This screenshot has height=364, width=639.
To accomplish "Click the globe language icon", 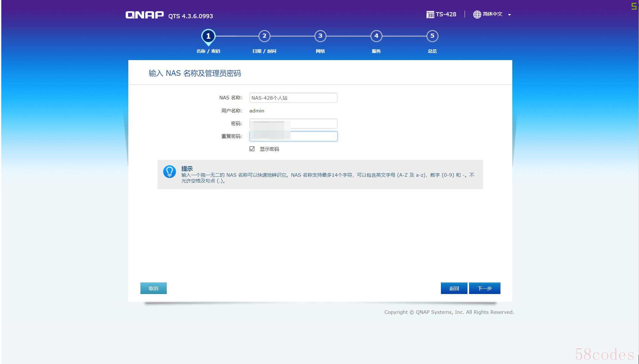I will click(x=477, y=14).
